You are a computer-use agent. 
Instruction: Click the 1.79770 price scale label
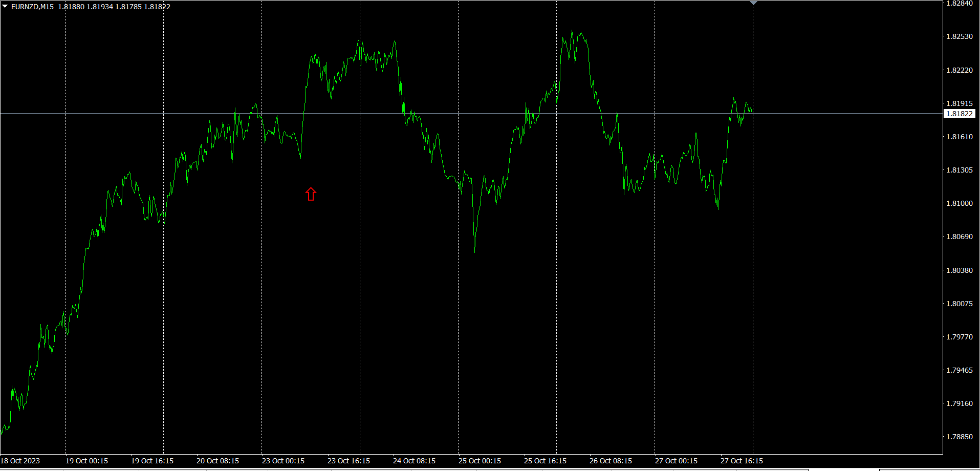point(960,337)
